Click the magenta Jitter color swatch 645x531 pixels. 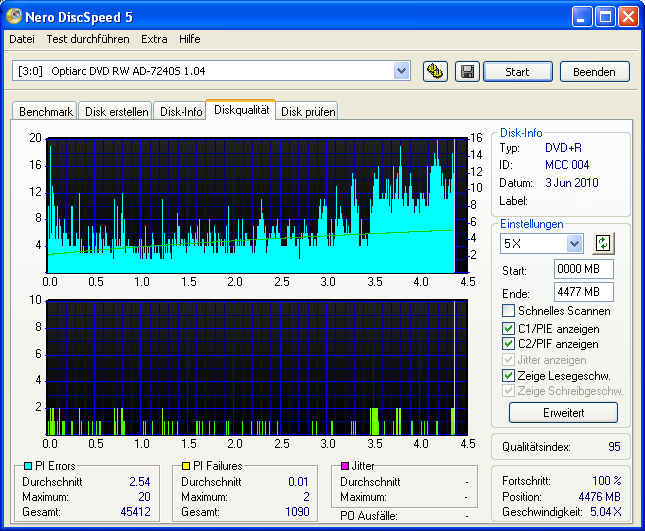(x=345, y=466)
